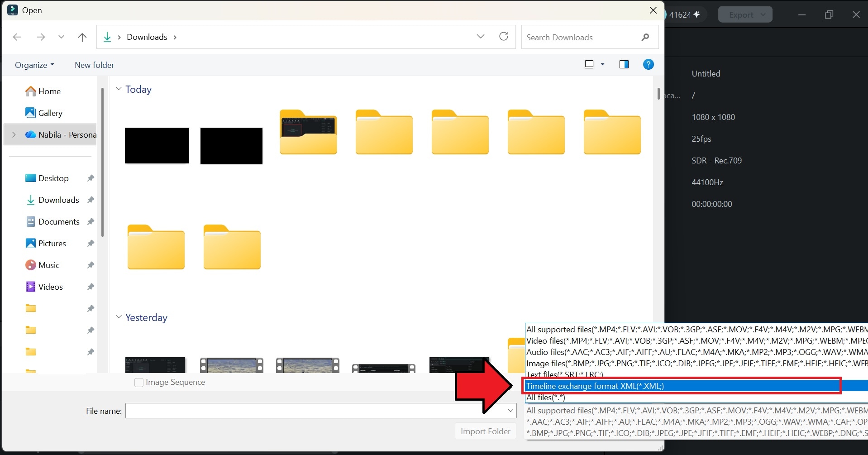The height and width of the screenshot is (455, 868).
Task: Unpin Desktop using its pin icon
Action: (91, 178)
